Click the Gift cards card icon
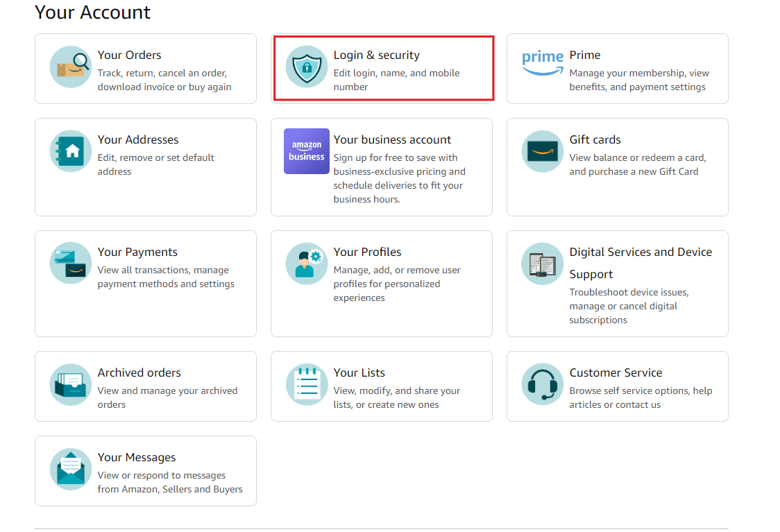The height and width of the screenshot is (532, 780). tap(542, 151)
